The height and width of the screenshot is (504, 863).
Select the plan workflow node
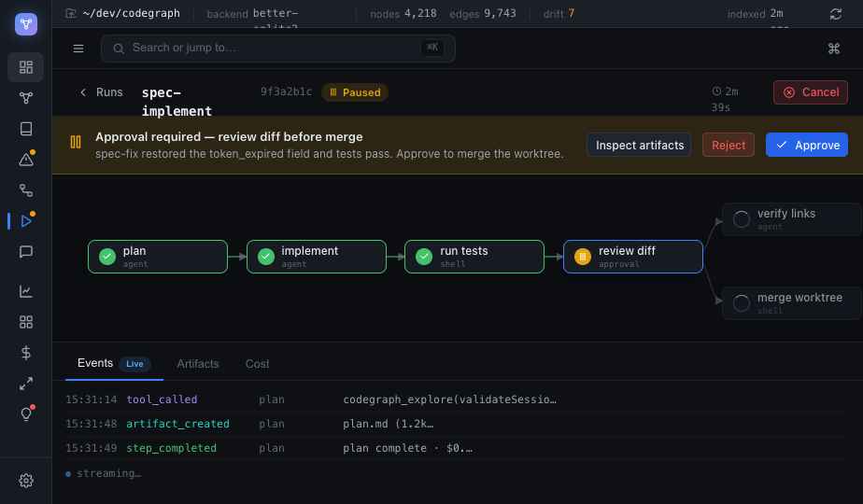point(158,257)
